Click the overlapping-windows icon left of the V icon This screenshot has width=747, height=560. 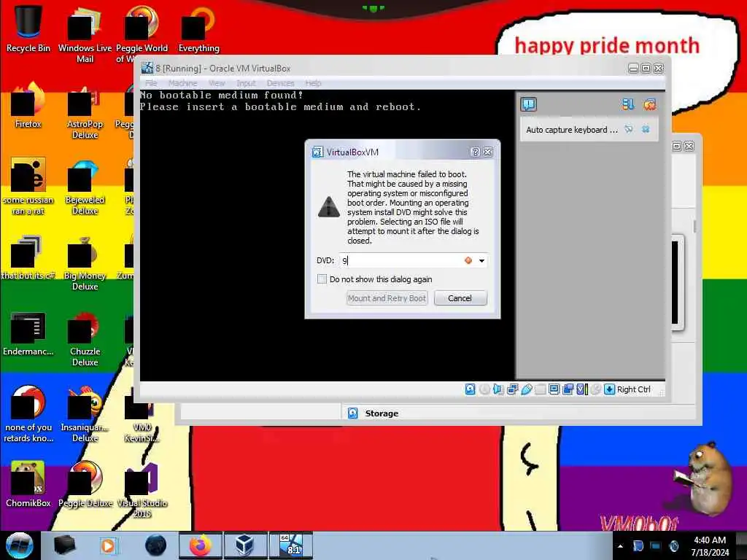pyautogui.click(x=568, y=389)
